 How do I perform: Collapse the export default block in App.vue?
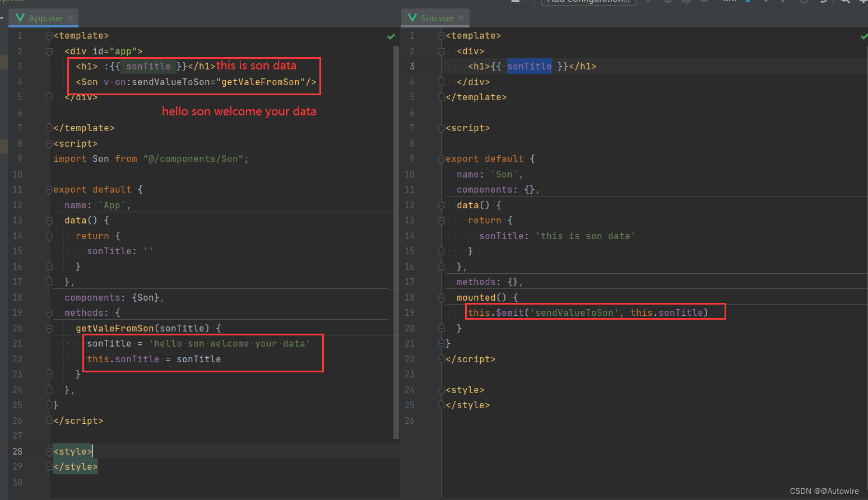[49, 190]
